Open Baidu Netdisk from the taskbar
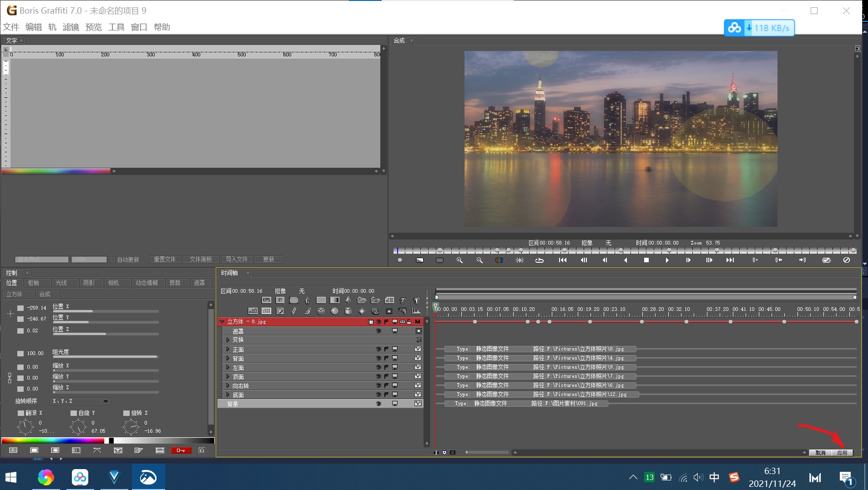Image resolution: width=868 pixels, height=490 pixels. click(80, 477)
